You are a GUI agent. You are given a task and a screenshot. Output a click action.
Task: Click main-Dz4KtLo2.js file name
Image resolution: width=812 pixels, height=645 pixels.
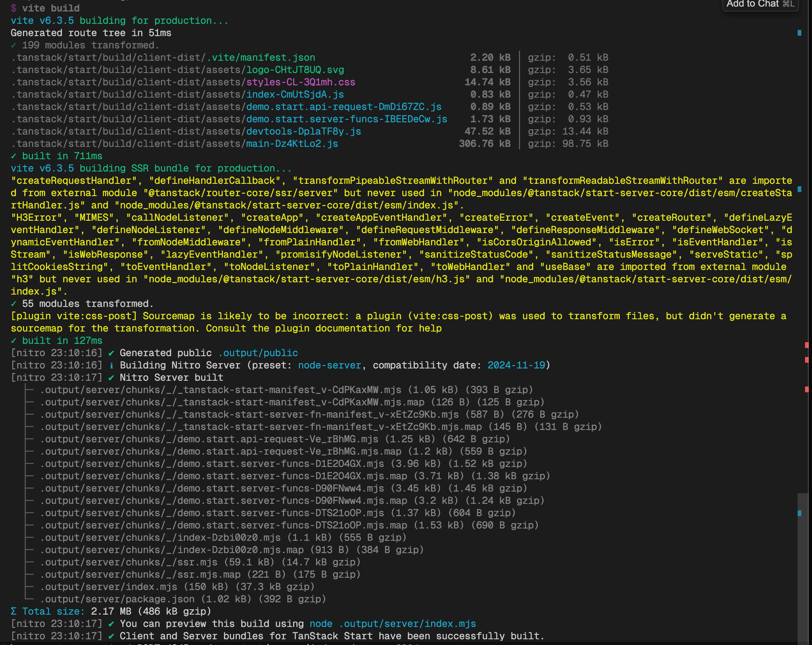tap(292, 144)
